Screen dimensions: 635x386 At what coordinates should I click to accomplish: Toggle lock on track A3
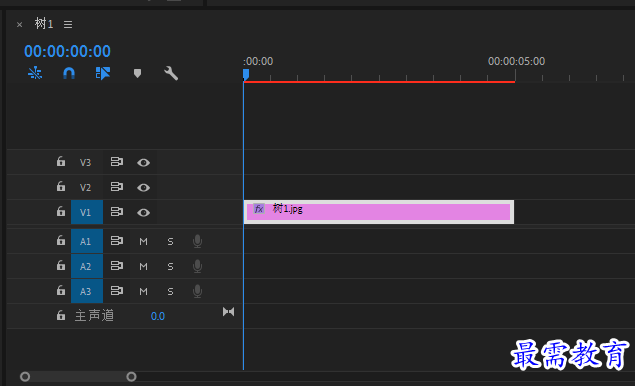[x=61, y=291]
